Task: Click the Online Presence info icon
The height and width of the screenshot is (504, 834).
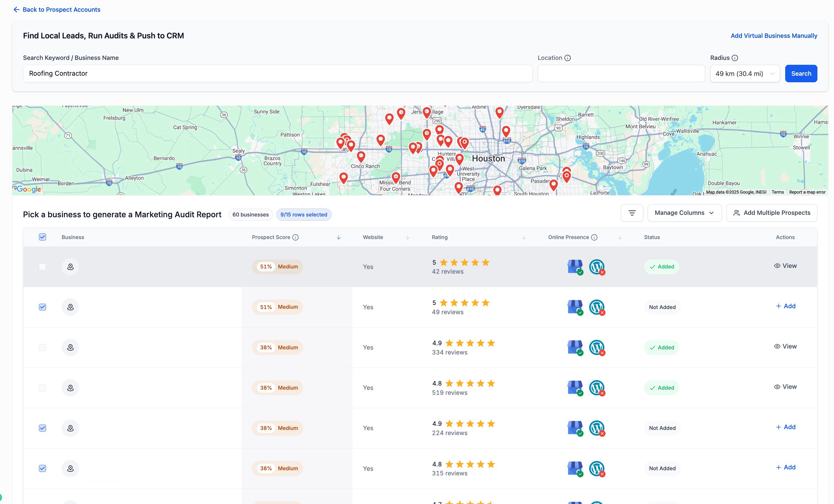Action: (594, 237)
